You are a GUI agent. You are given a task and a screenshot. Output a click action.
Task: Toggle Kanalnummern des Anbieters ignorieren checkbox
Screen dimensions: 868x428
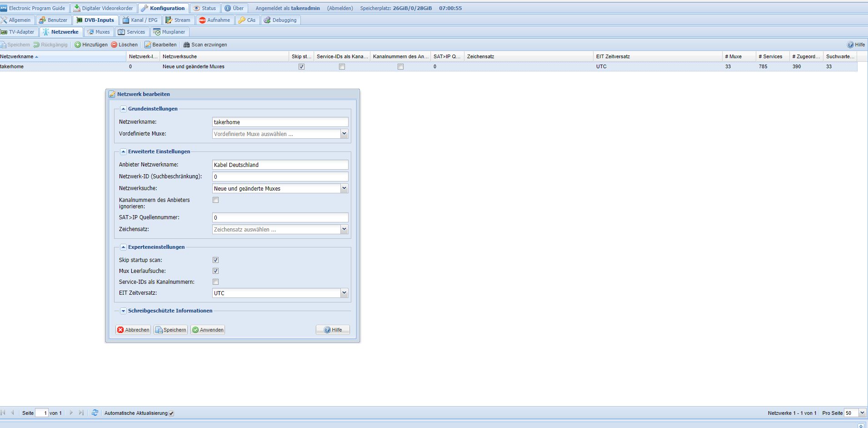pos(216,200)
